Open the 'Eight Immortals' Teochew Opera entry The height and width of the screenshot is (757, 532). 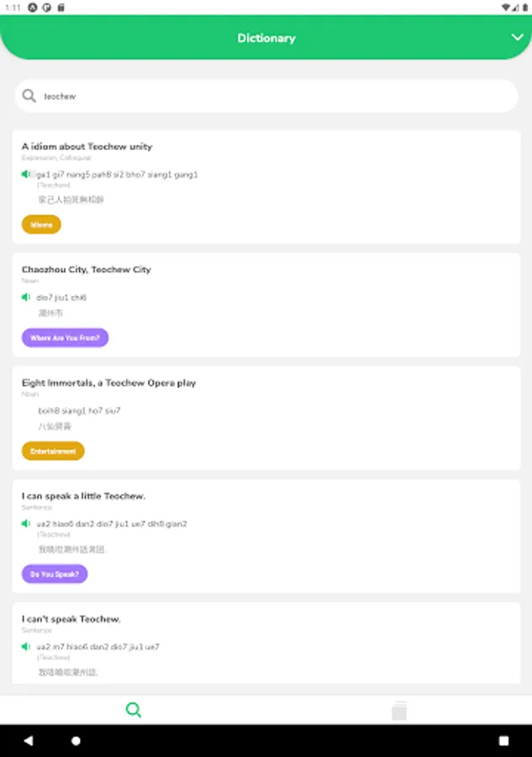108,383
